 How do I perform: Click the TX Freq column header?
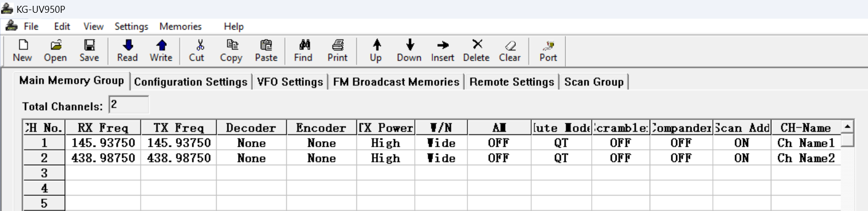178,128
